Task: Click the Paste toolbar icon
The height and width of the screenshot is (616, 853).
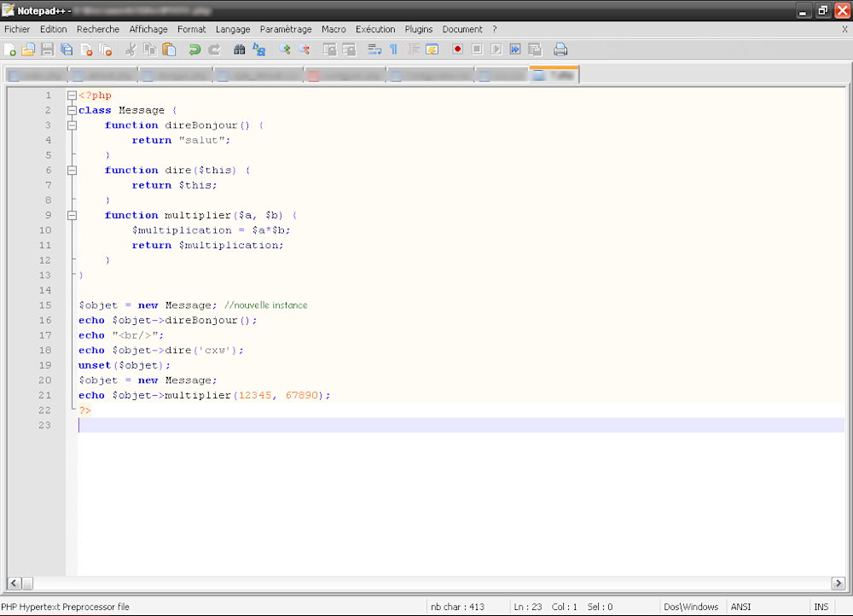Action: [168, 49]
